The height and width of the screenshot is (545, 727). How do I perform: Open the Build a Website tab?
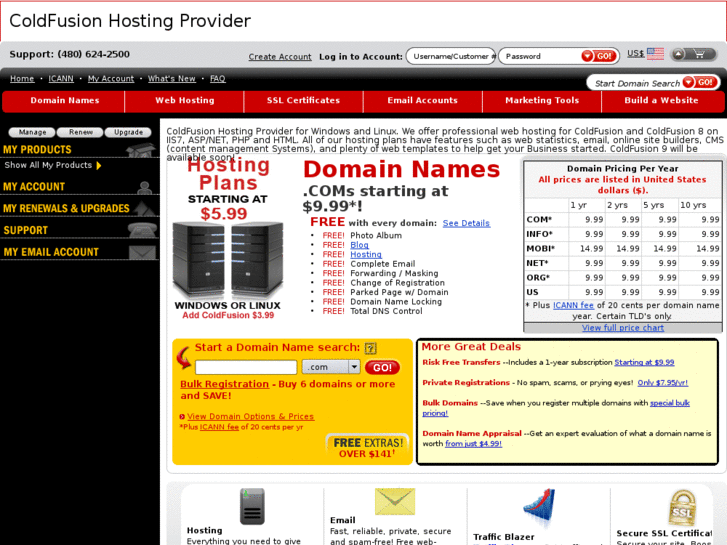point(661,101)
